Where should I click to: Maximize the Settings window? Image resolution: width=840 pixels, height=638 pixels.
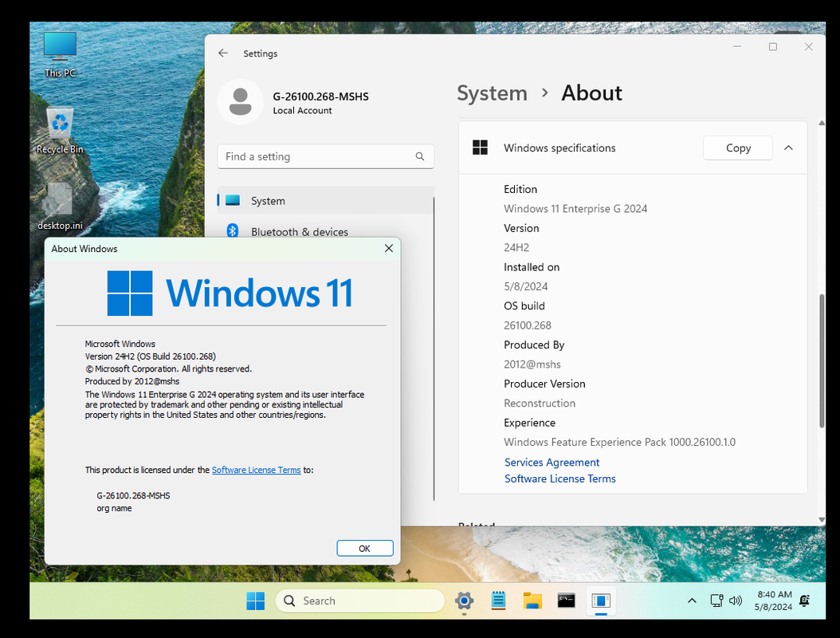pos(772,46)
